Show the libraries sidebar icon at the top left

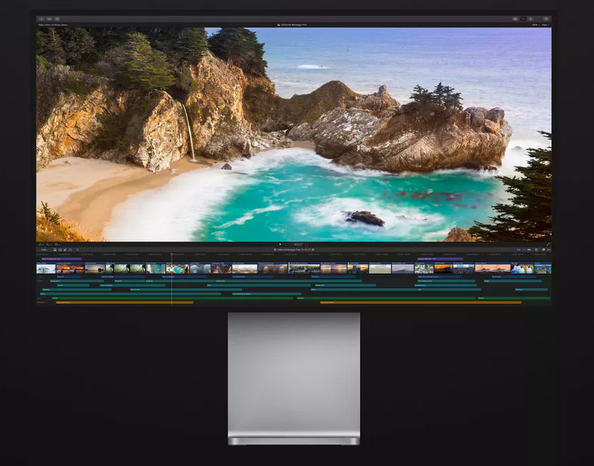pyautogui.click(x=41, y=19)
